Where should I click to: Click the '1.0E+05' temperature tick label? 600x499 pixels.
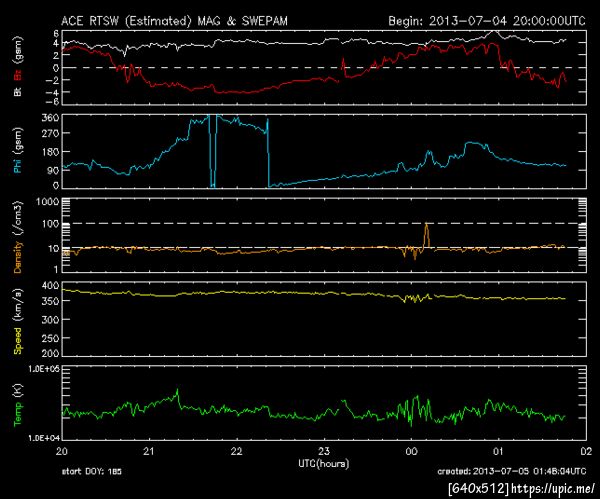coord(43,369)
